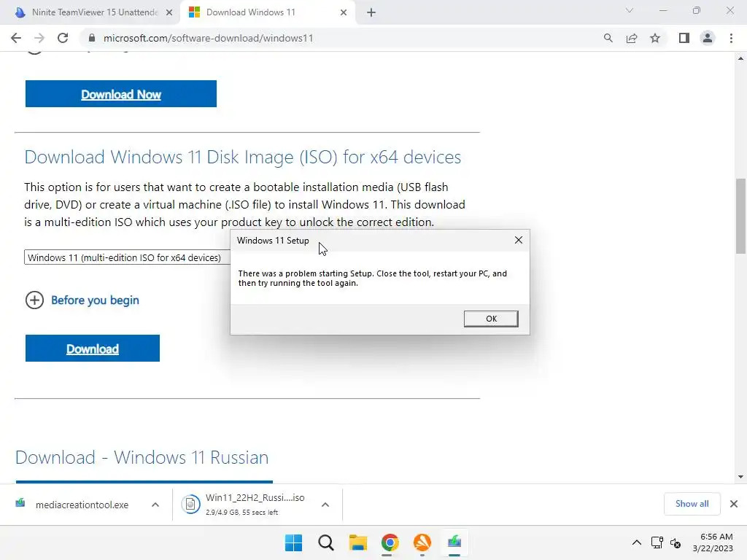Reload the current page

[x=63, y=38]
